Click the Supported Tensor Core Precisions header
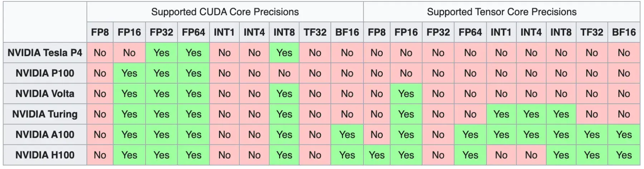This screenshot has width=644, height=169. [502, 12]
